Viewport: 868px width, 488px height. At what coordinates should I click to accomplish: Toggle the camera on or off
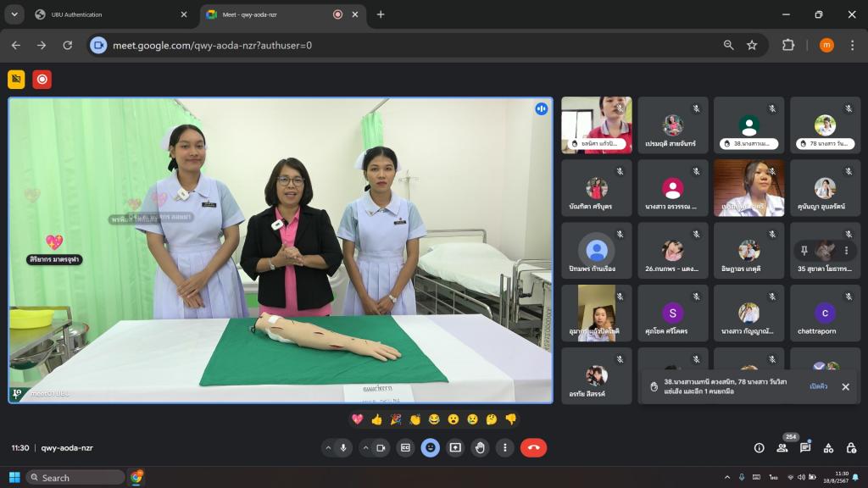pos(381,447)
